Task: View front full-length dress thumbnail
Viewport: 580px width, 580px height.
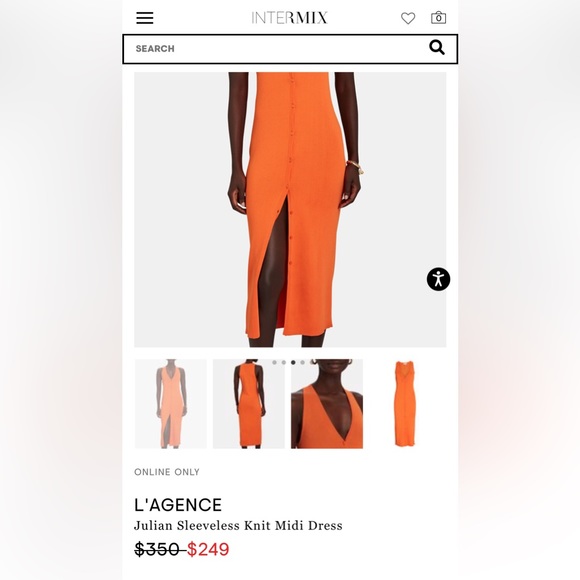Action: point(171,404)
